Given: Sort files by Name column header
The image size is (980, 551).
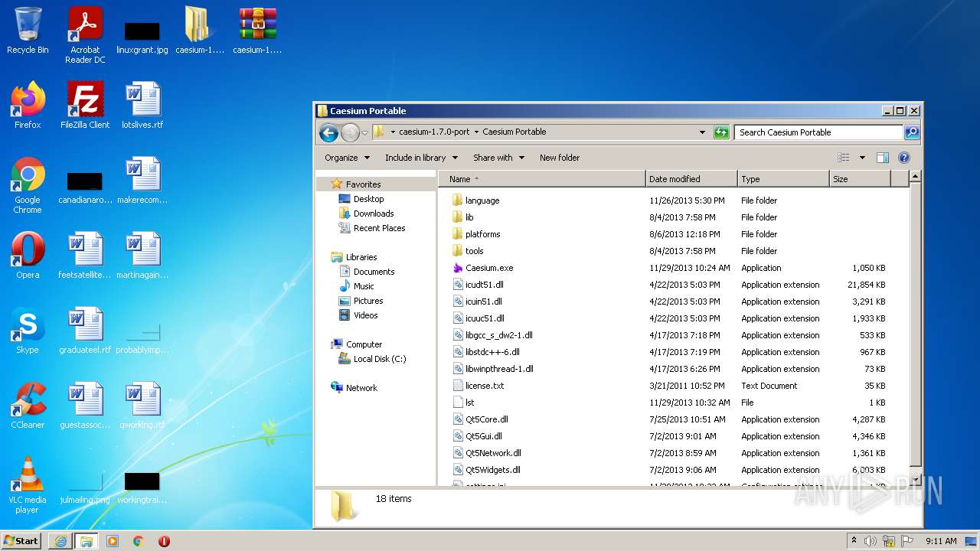Looking at the screenshot, I should click(x=542, y=179).
